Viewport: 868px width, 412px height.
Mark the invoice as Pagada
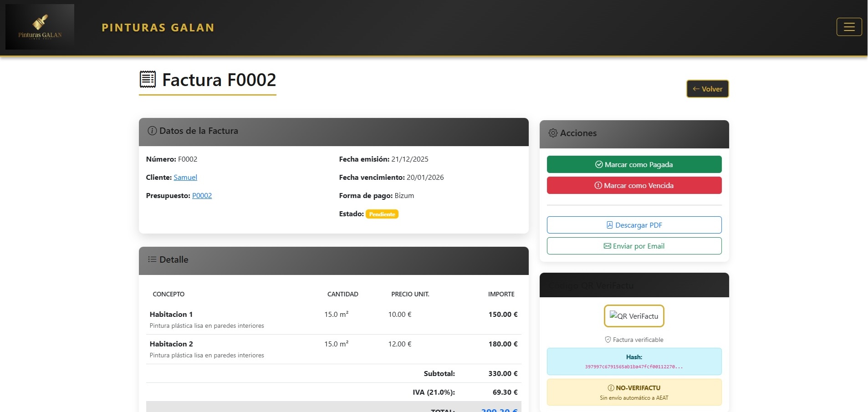point(634,164)
